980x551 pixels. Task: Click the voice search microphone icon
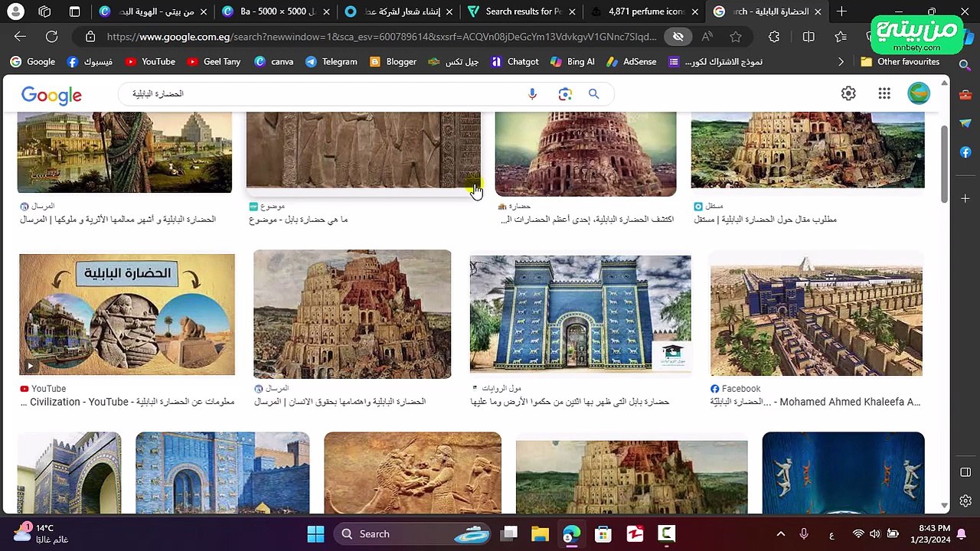pyautogui.click(x=532, y=93)
